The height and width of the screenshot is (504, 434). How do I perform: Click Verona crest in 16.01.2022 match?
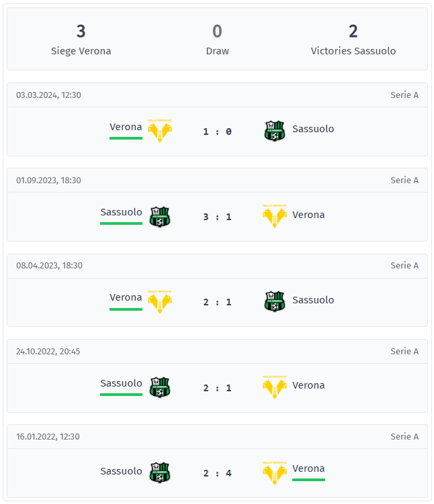tap(274, 472)
